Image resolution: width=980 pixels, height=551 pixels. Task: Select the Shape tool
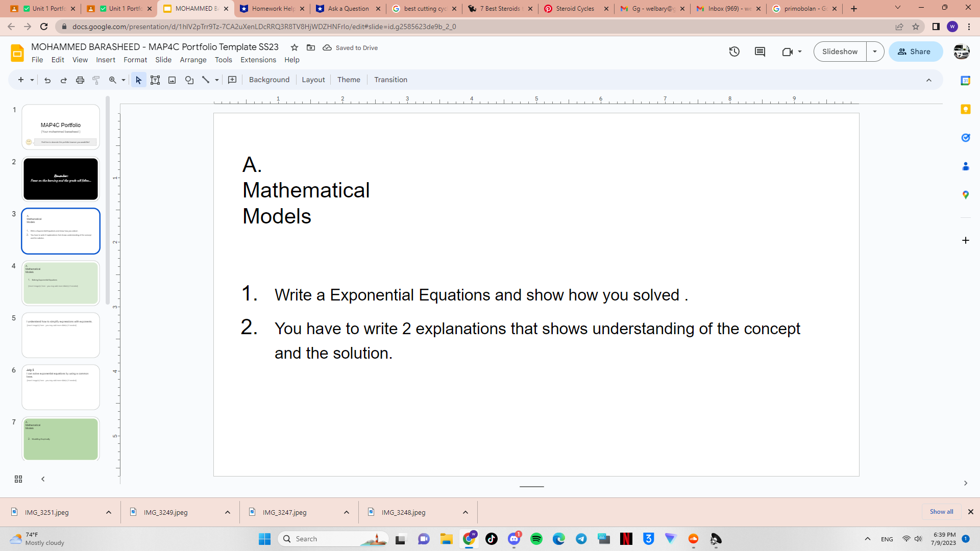tap(189, 80)
